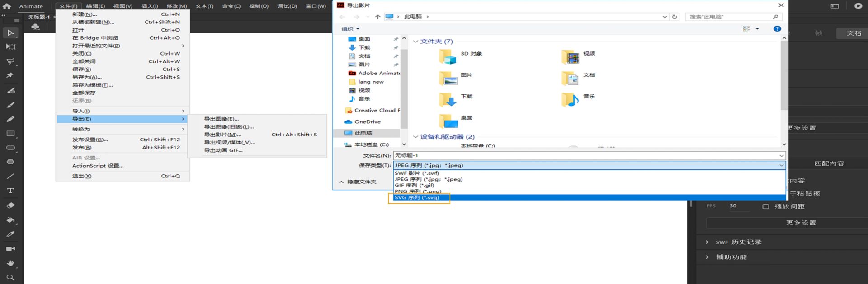868x284 pixels.
Task: Select the Asset Warp pin tool
Action: click(10, 75)
